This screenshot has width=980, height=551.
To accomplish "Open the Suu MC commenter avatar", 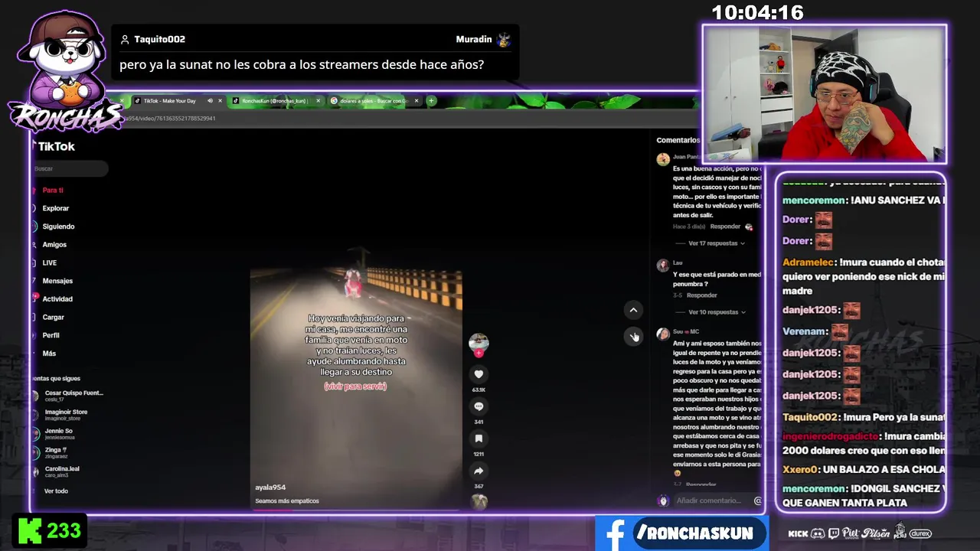I will (x=663, y=334).
